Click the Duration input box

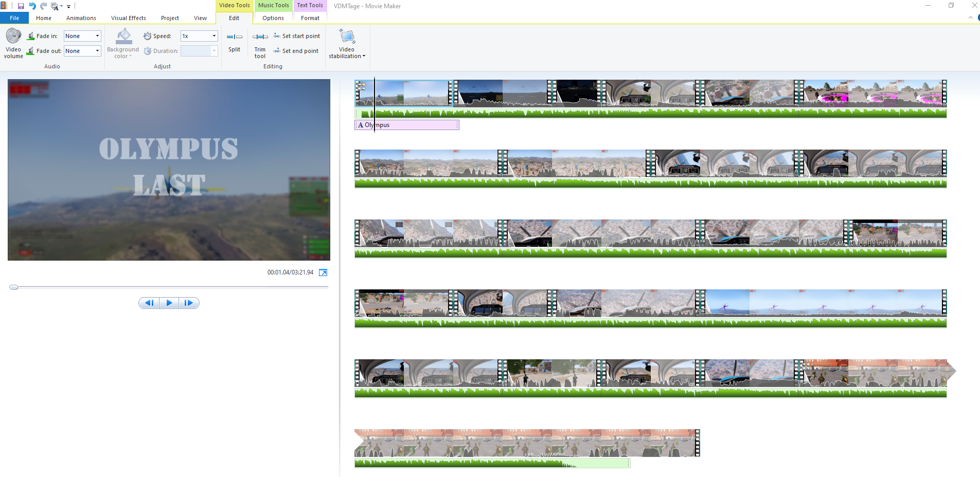pyautogui.click(x=196, y=51)
